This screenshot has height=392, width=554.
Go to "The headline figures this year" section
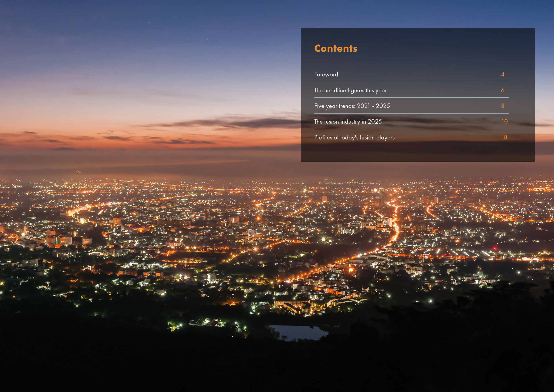(x=350, y=90)
